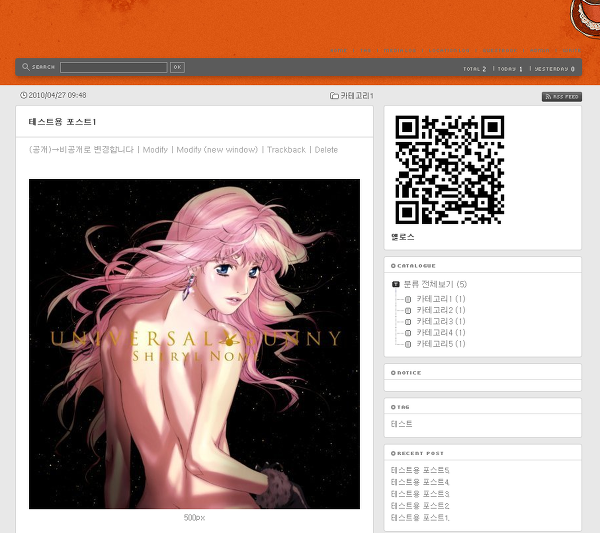This screenshot has width=600, height=533.
Task: Click the folder icon beside 카테고리1
Action: point(334,96)
